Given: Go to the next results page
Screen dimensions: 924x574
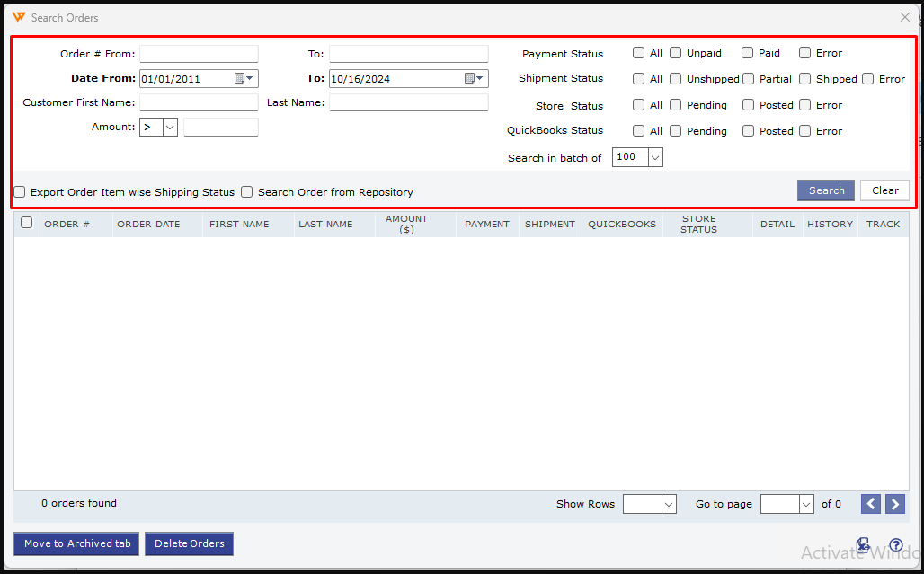Looking at the screenshot, I should pyautogui.click(x=894, y=504).
